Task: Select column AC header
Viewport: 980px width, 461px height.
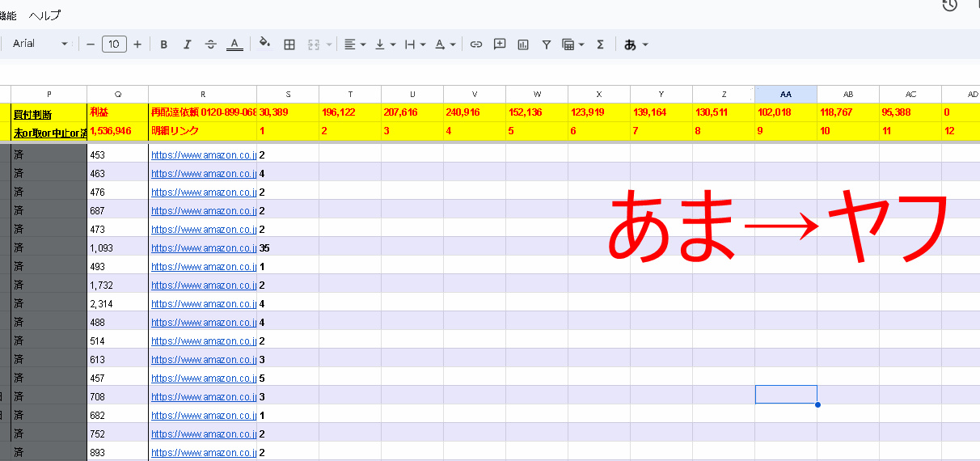Action: point(910,94)
